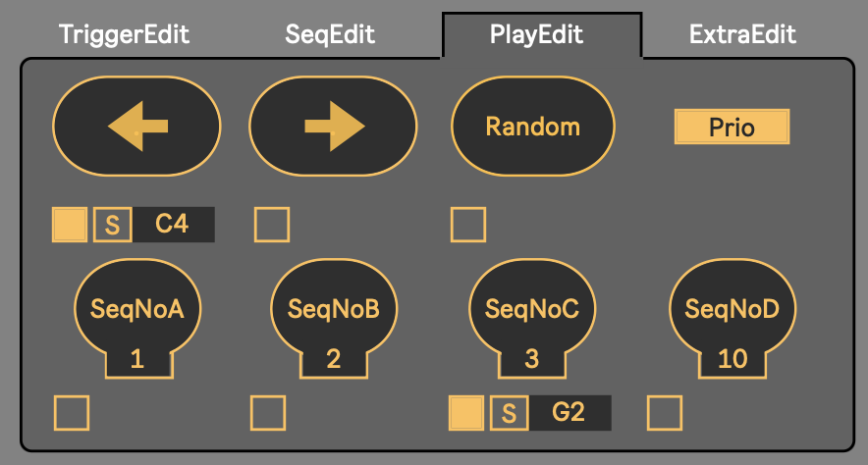The width and height of the screenshot is (868, 465).
Task: Toggle the Prio button
Action: pyautogui.click(x=732, y=127)
